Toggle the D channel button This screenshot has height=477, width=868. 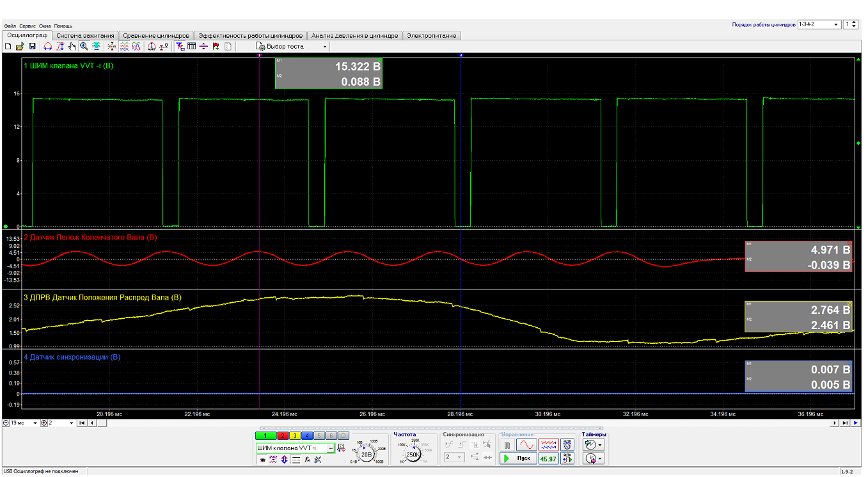click(x=343, y=435)
